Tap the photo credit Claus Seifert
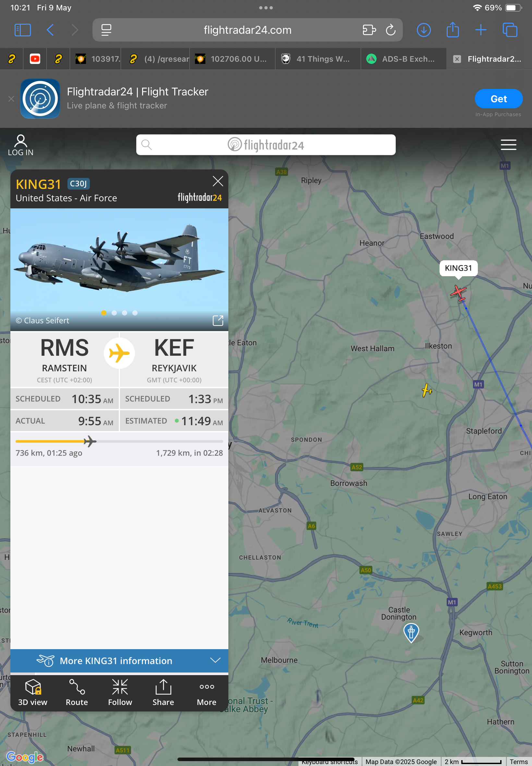 [43, 320]
